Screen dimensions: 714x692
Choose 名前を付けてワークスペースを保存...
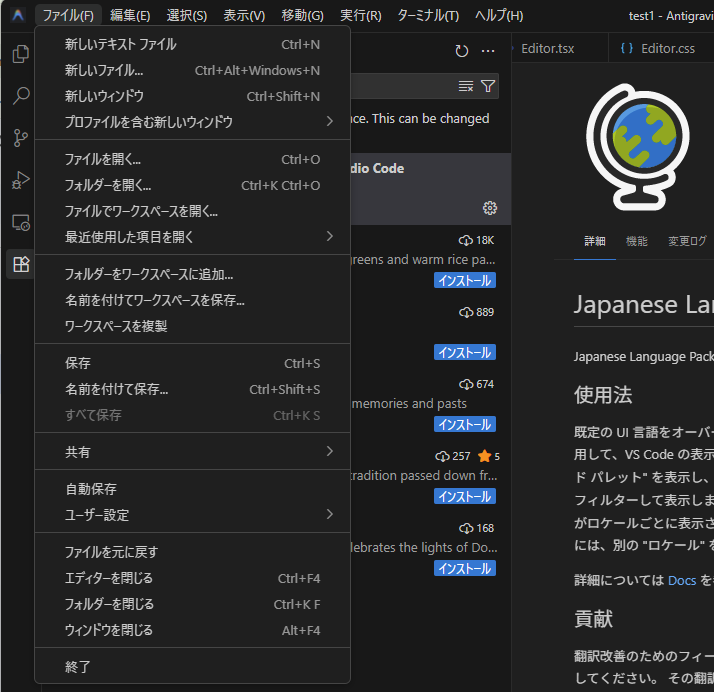click(192, 300)
